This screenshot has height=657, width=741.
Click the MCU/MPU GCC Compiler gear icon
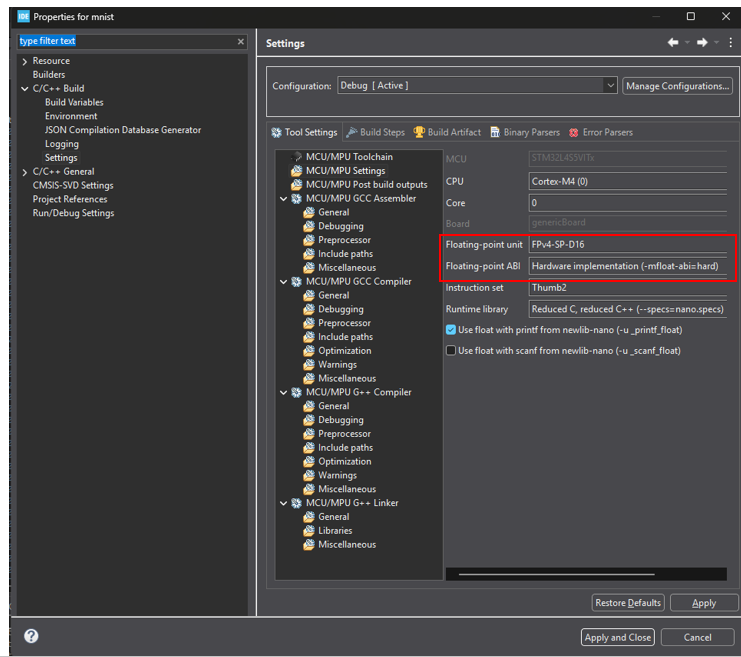coord(296,281)
